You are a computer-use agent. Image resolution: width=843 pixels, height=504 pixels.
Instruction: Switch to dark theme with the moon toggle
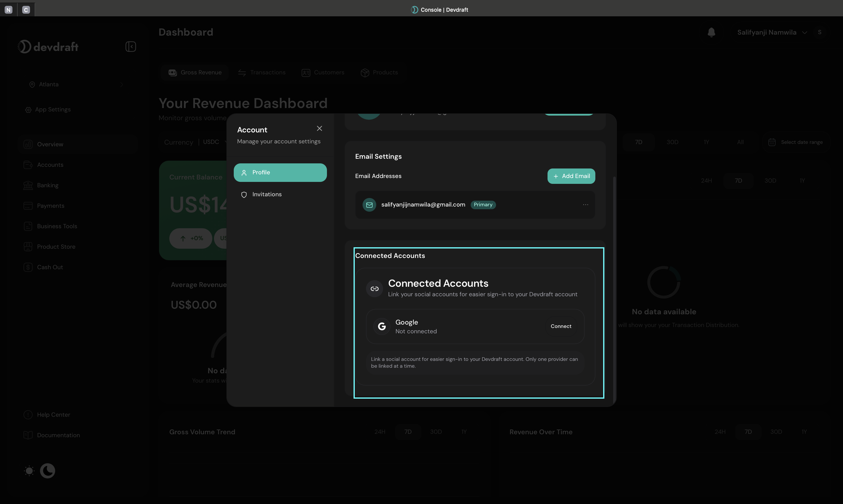[47, 471]
